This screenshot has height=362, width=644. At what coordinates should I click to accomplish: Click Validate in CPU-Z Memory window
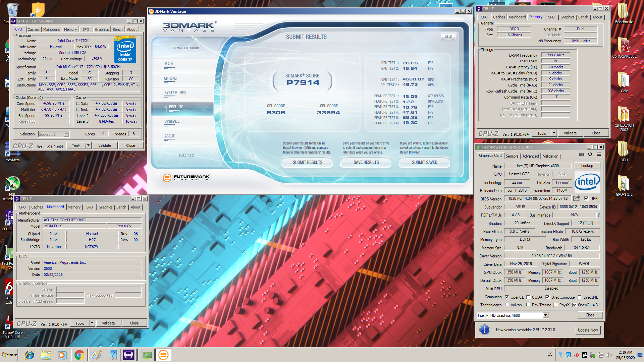click(x=570, y=133)
